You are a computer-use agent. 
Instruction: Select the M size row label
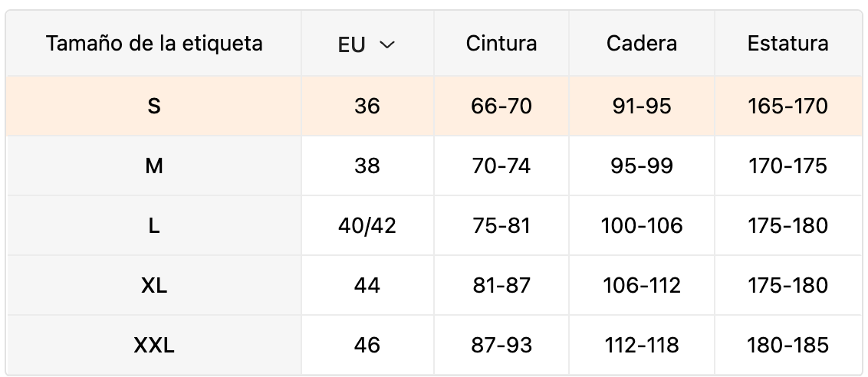pos(154,166)
